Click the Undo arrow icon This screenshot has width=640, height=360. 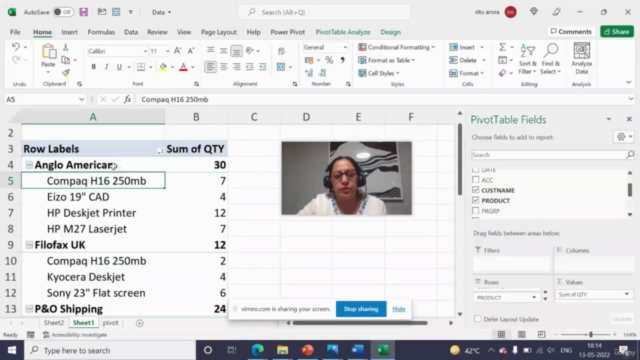16,47
